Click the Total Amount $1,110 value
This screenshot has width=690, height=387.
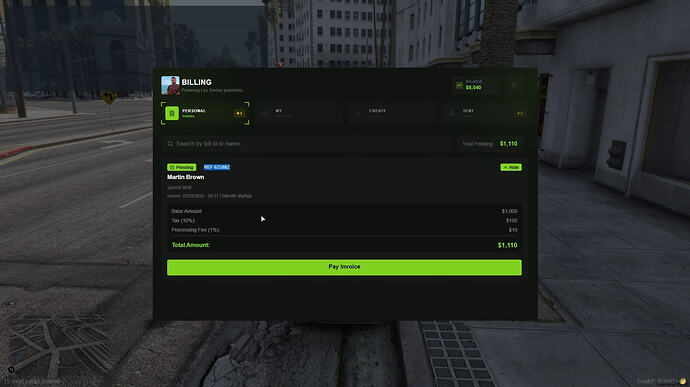tap(507, 245)
